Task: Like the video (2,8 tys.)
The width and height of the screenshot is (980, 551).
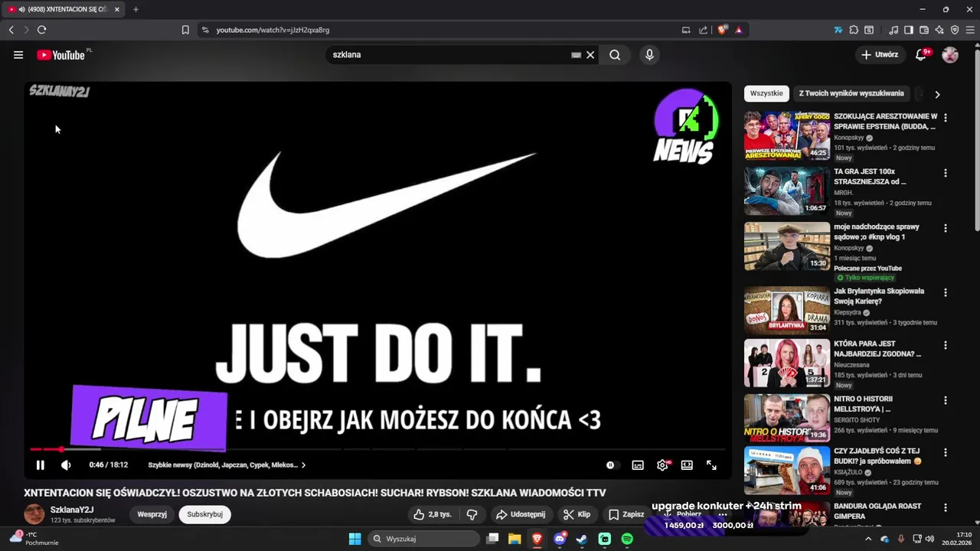Action: (433, 514)
